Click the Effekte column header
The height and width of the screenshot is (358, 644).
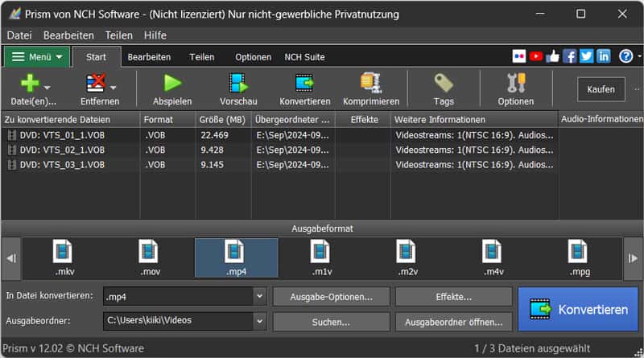(x=363, y=120)
